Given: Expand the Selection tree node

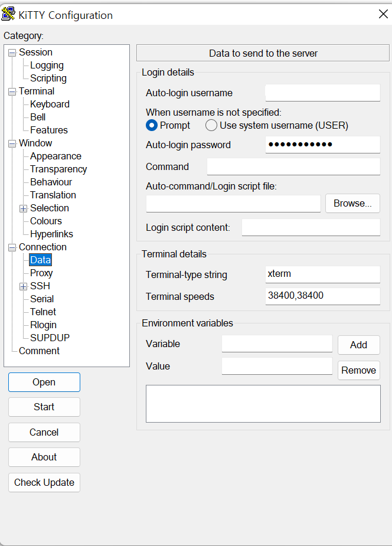Looking at the screenshot, I should (24, 208).
